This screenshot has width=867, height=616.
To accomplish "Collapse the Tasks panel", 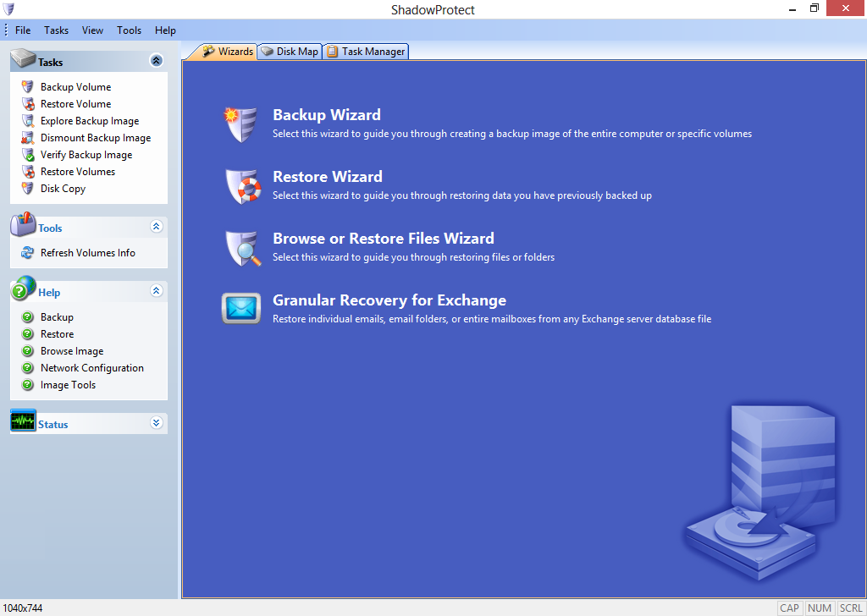I will (156, 60).
